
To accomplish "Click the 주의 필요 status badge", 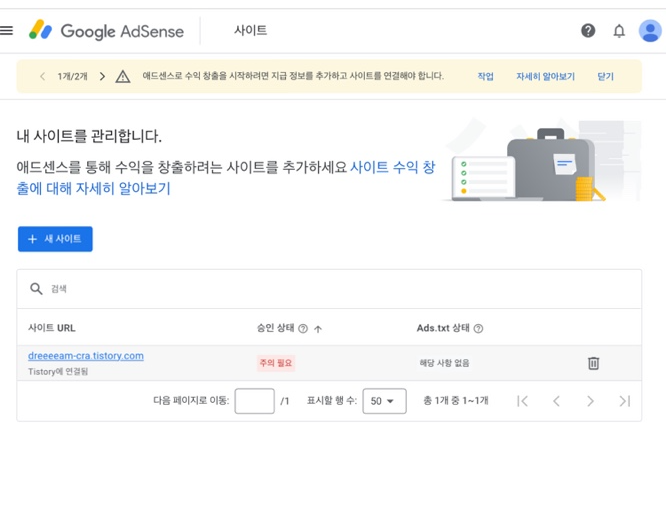I will (x=276, y=363).
